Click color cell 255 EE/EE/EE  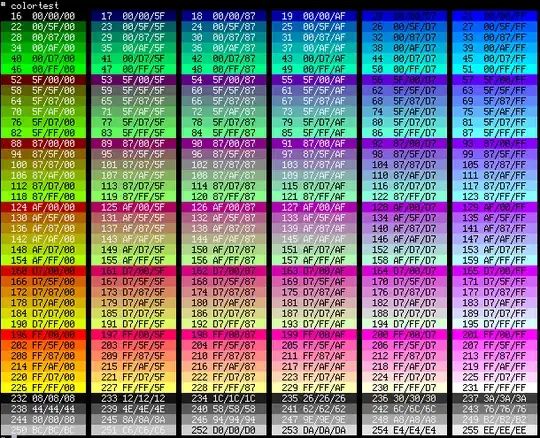(495, 430)
